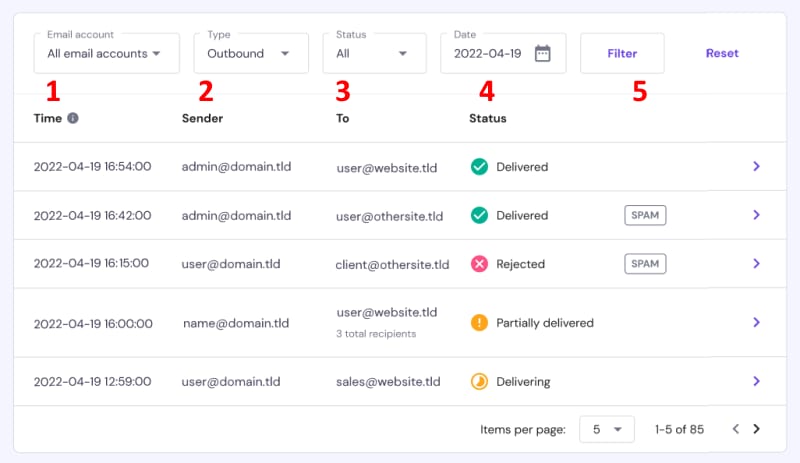Open the Status filter dropdown
This screenshot has width=800, height=463.
pyautogui.click(x=374, y=53)
